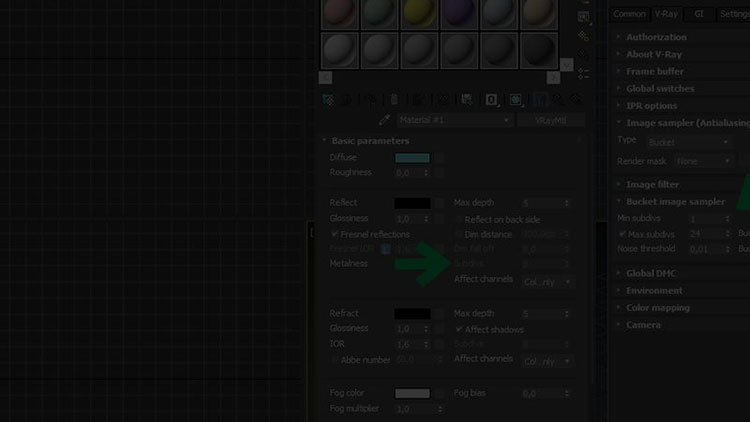750x422 pixels.
Task: Click the Go to Parent icon
Action: [x=557, y=100]
